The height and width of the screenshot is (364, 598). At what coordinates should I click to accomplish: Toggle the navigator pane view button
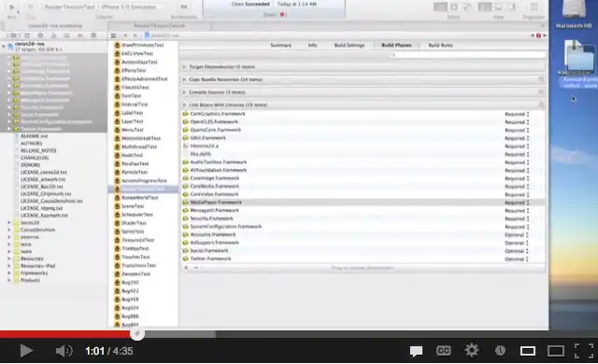coord(485,7)
